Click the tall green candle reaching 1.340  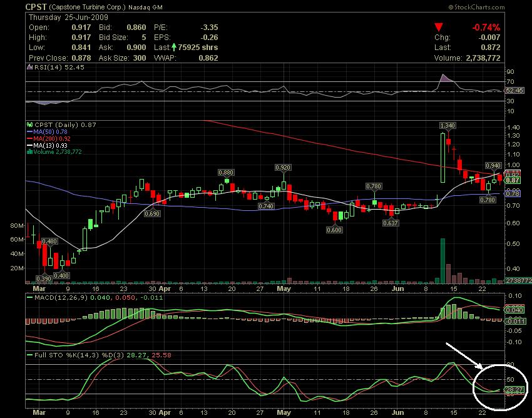(442, 158)
